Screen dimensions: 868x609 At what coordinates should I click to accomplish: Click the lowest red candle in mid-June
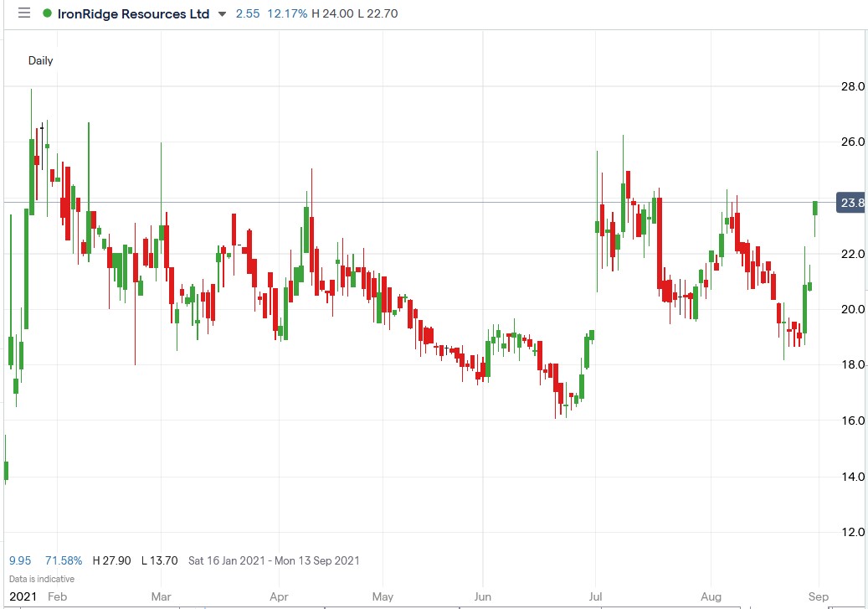pos(560,394)
